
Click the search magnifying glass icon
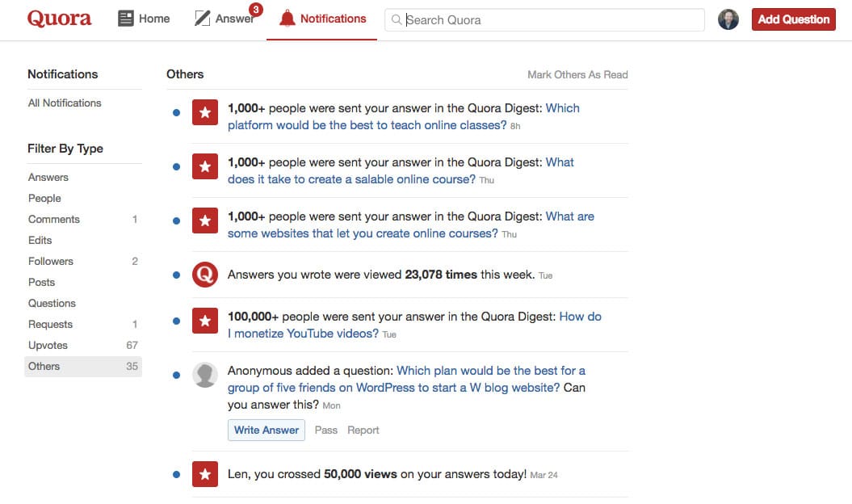[x=397, y=19]
